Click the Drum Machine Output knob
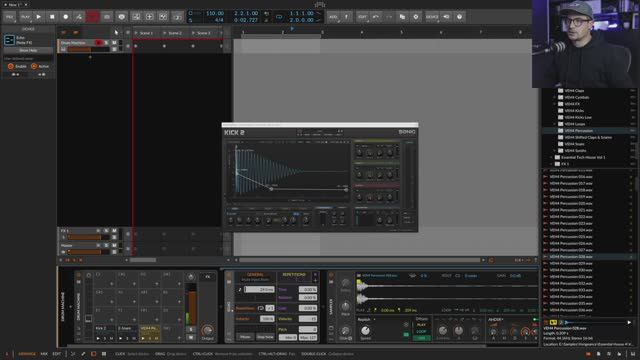Image resolution: width=640 pixels, height=360 pixels. tap(207, 330)
